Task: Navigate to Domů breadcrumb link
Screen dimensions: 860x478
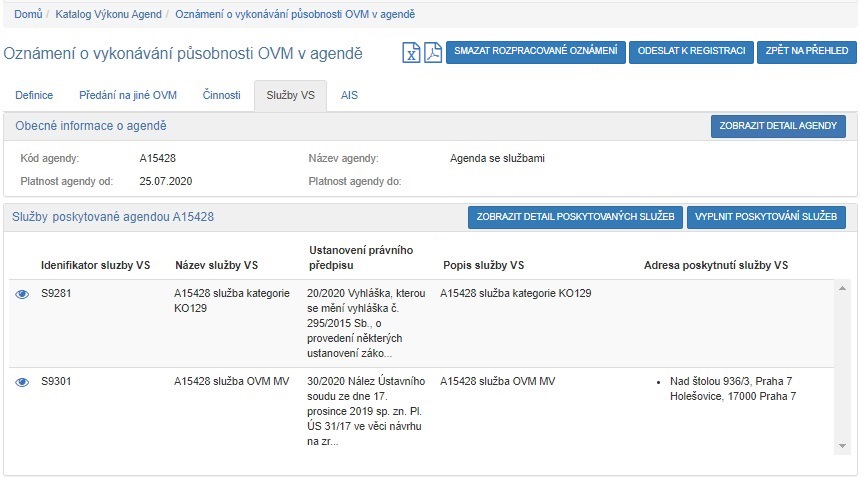Action: pyautogui.click(x=28, y=15)
